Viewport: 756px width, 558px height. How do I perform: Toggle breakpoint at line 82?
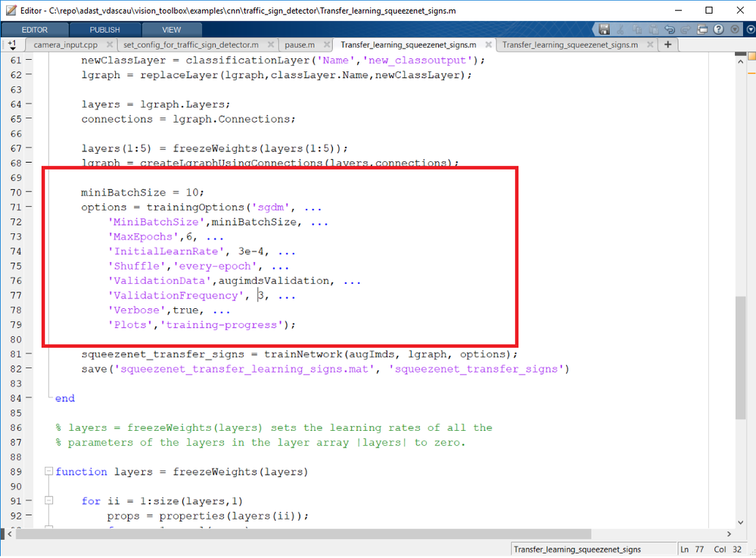point(29,369)
